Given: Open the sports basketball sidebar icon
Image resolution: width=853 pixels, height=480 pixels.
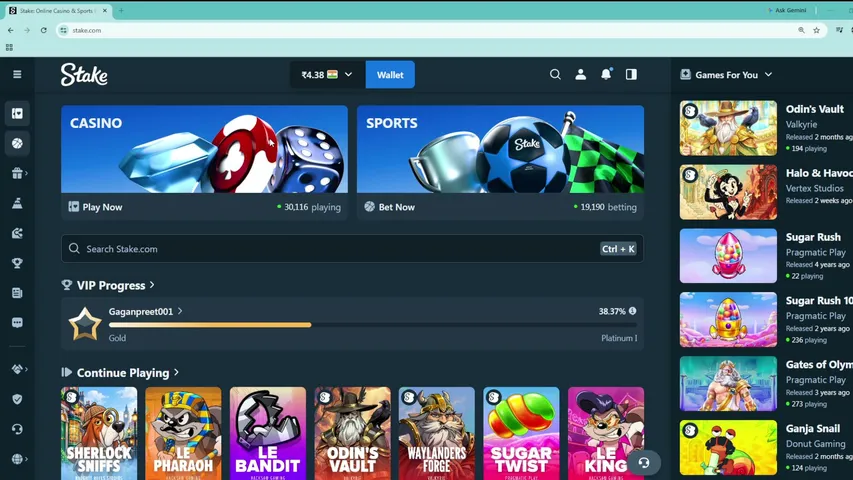Looking at the screenshot, I should [x=17, y=143].
